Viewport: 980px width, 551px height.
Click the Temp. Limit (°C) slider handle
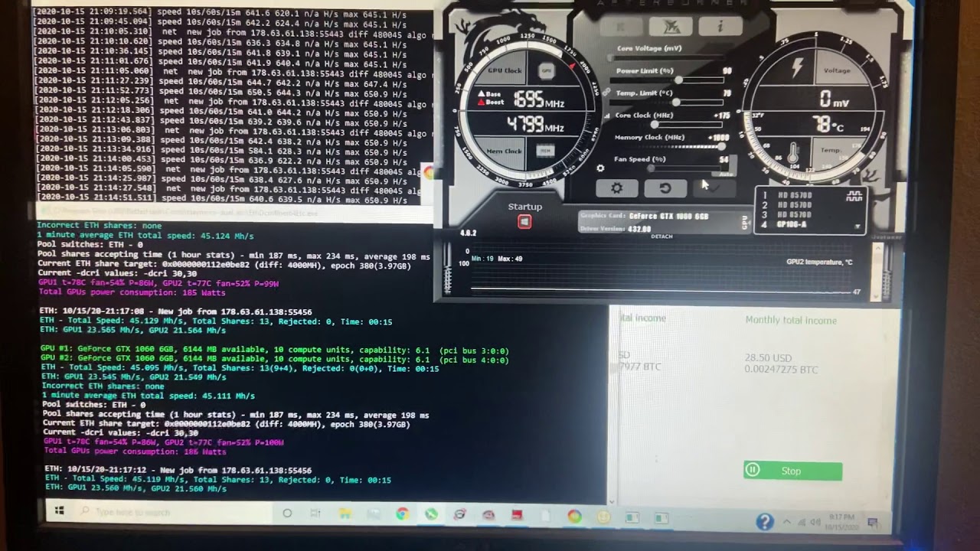(x=676, y=103)
